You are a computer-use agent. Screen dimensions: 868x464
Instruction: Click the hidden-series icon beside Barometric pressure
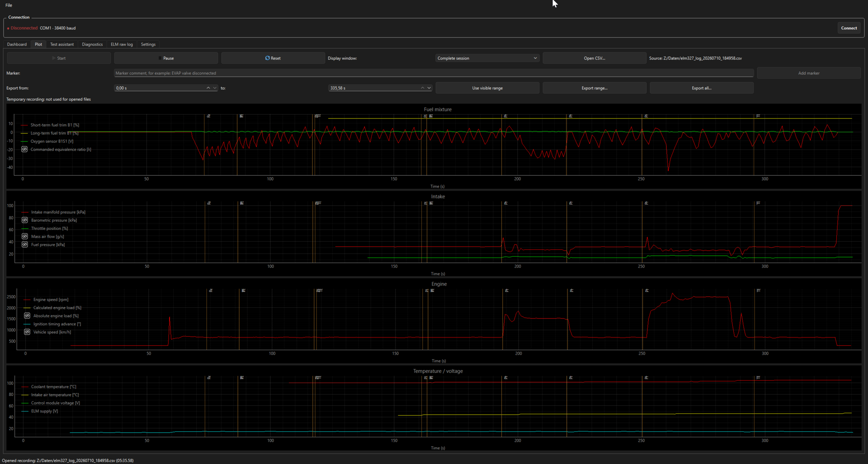click(25, 220)
